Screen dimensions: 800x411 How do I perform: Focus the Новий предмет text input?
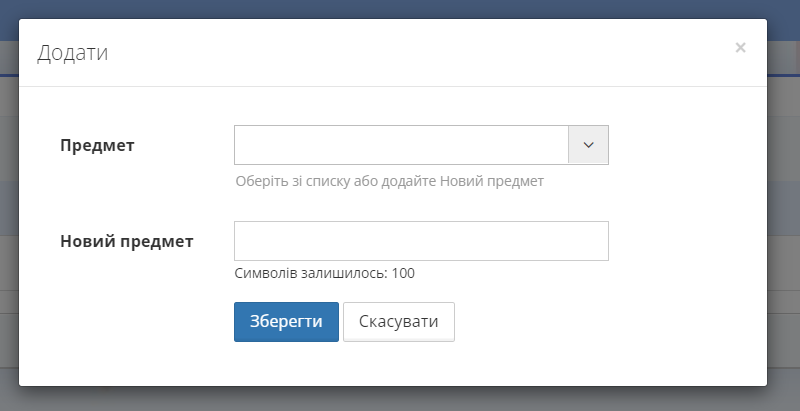tap(421, 241)
